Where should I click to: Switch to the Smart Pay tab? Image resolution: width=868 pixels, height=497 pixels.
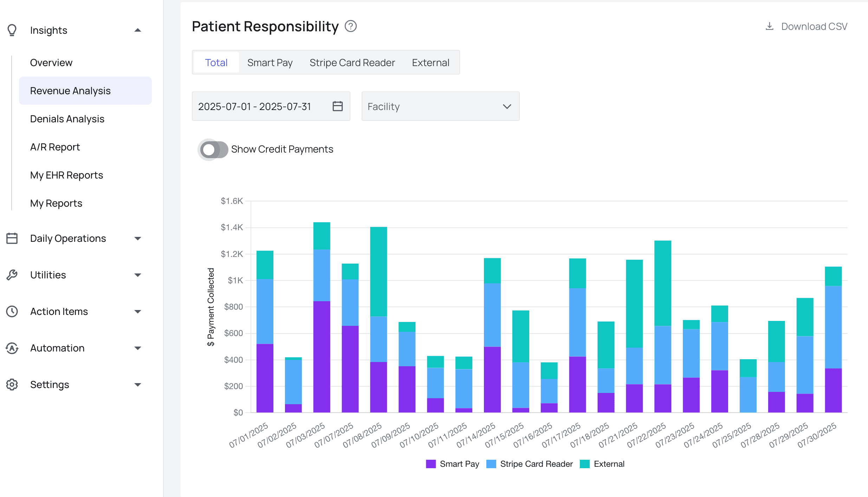(x=270, y=63)
